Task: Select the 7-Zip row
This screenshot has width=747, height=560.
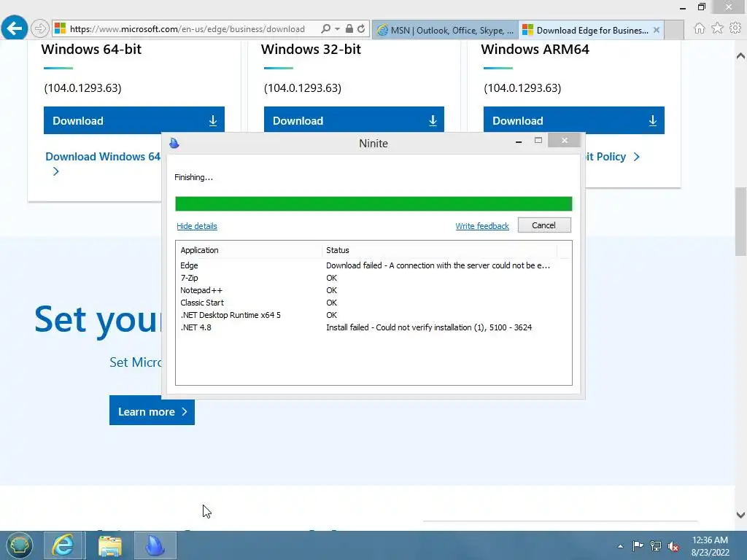Action: coord(373,278)
